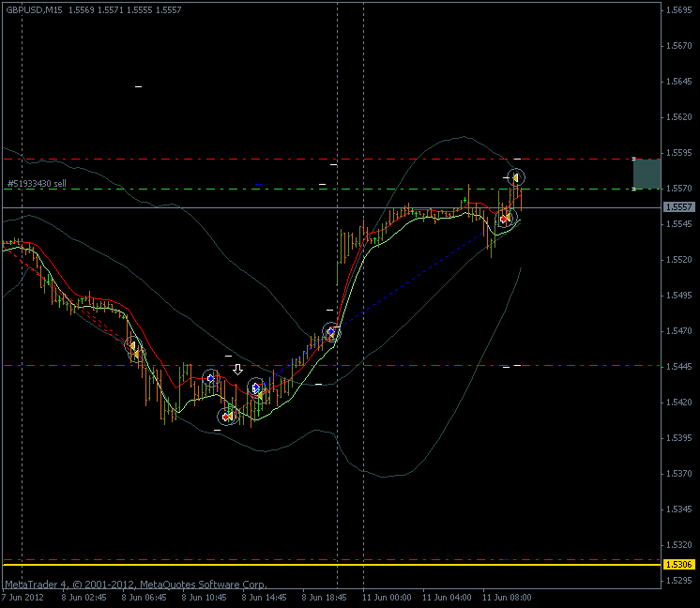Click the 1.5470 price axis label

(x=679, y=331)
